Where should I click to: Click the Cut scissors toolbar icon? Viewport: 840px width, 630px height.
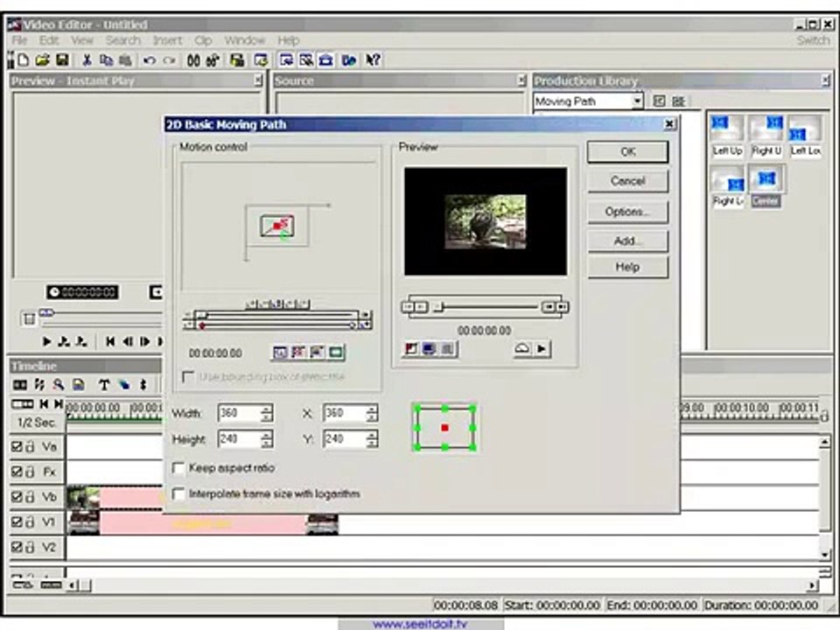(x=87, y=60)
